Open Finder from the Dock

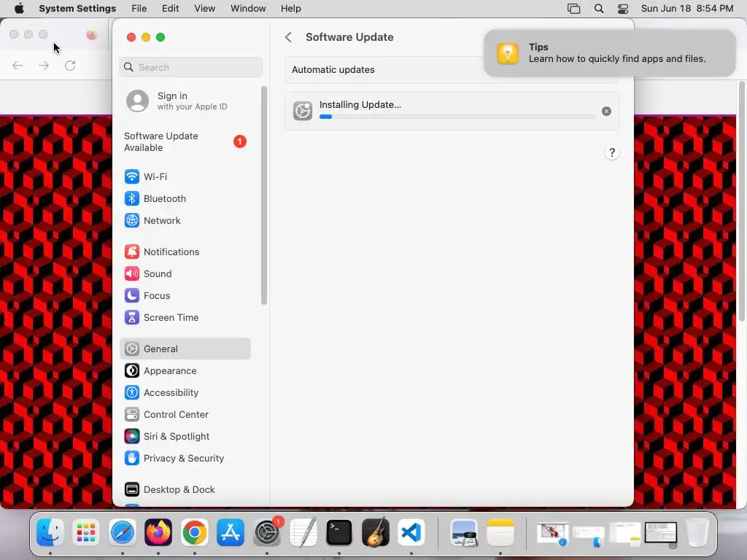tap(50, 532)
